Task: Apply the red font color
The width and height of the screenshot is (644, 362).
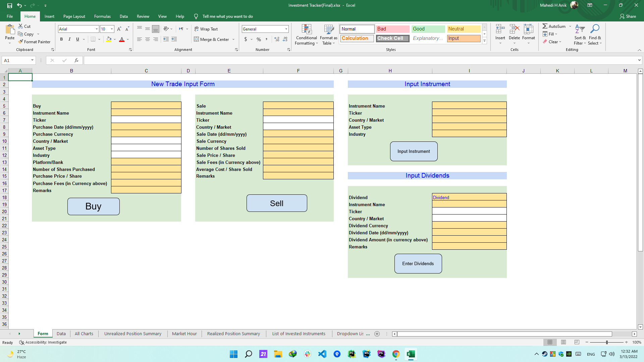Action: [122, 39]
